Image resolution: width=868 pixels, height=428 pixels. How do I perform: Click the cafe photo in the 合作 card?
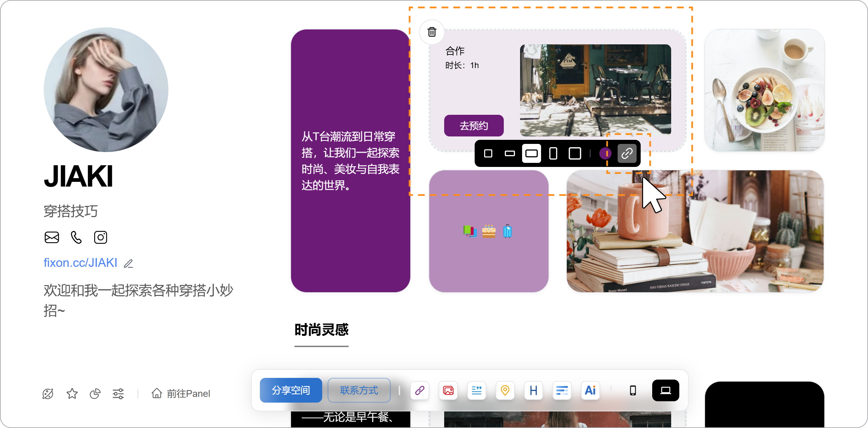[x=595, y=90]
